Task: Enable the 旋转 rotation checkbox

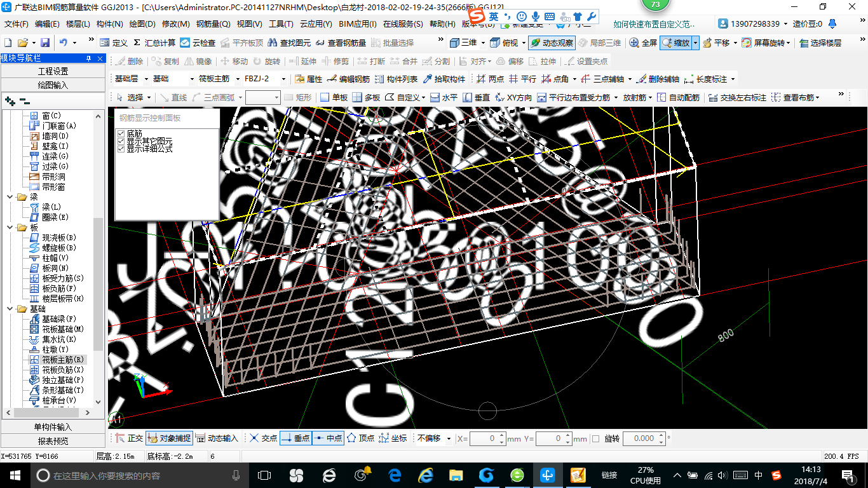Action: pyautogui.click(x=595, y=438)
